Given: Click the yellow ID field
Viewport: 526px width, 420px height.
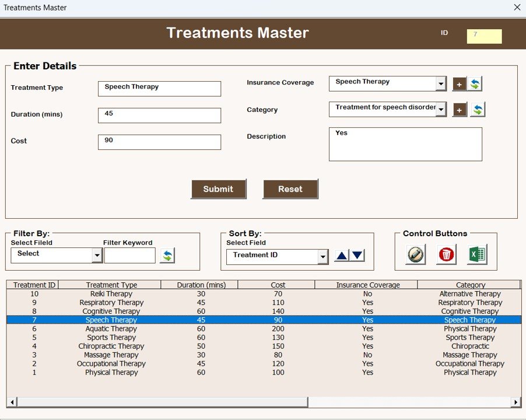Looking at the screenshot, I should 484,36.
